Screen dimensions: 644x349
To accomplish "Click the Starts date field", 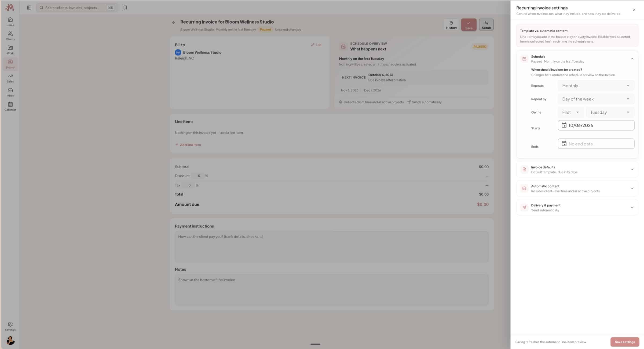I will tap(596, 125).
